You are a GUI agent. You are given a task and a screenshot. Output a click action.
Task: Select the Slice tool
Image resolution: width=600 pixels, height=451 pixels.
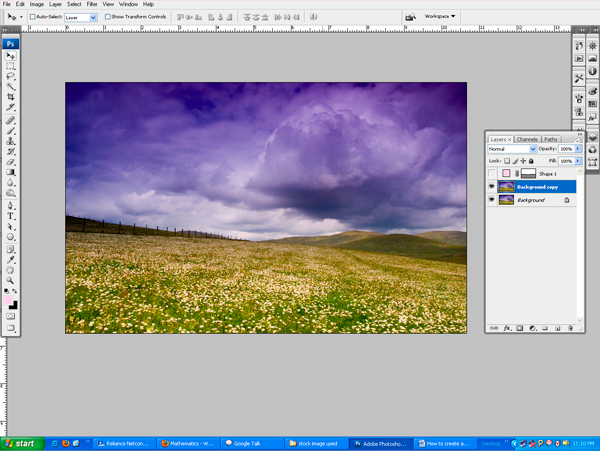tap(11, 107)
